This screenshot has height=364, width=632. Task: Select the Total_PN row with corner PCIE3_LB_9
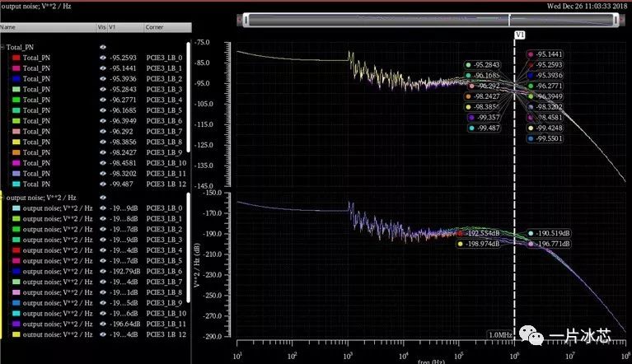pyautogui.click(x=96, y=152)
